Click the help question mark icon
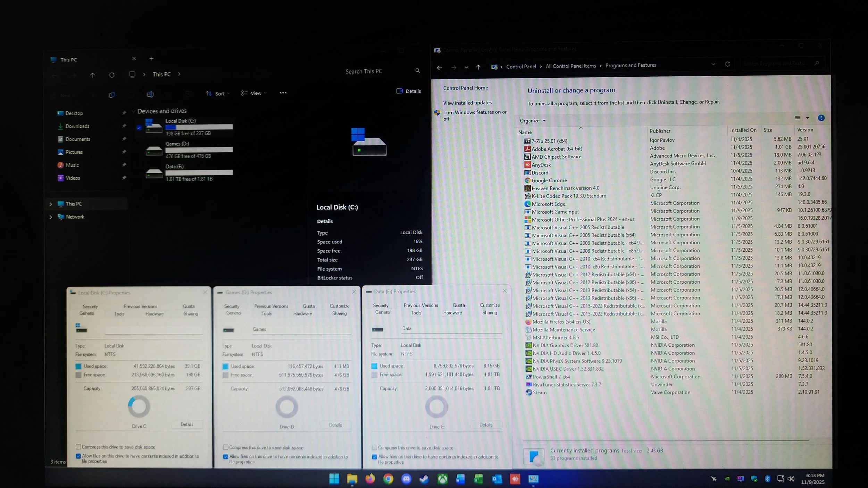This screenshot has height=488, width=868. pos(821,118)
